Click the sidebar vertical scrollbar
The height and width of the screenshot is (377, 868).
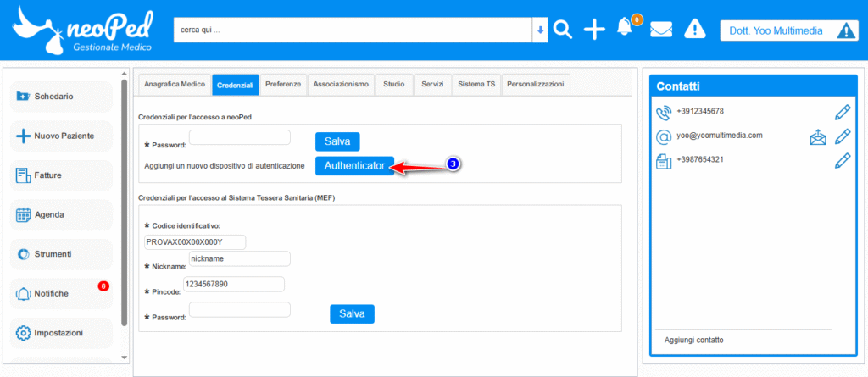[125, 203]
